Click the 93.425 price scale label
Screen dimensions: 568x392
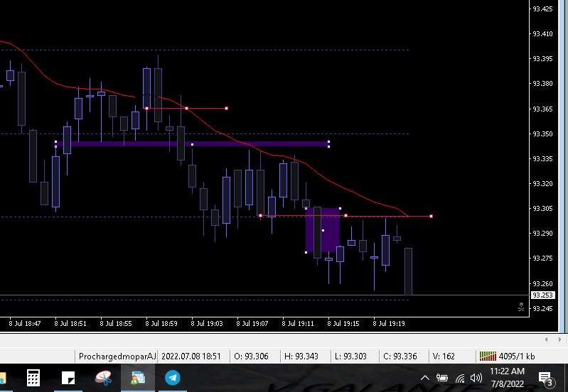tap(542, 9)
